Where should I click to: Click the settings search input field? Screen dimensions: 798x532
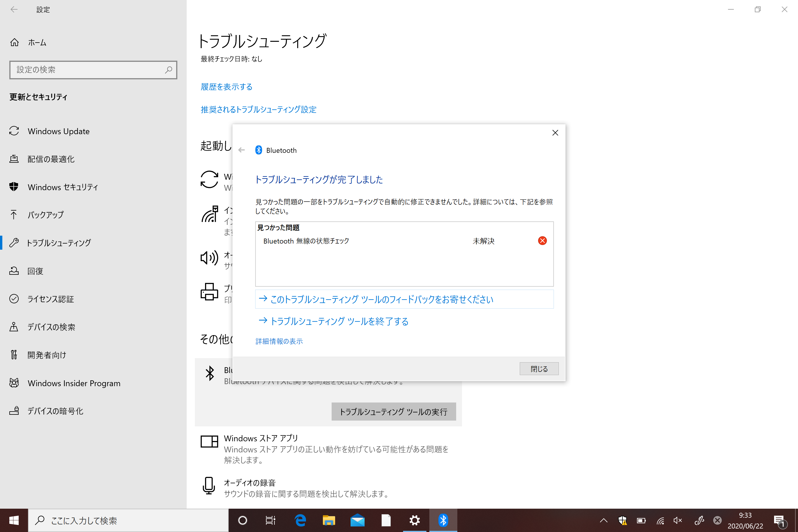click(x=92, y=69)
